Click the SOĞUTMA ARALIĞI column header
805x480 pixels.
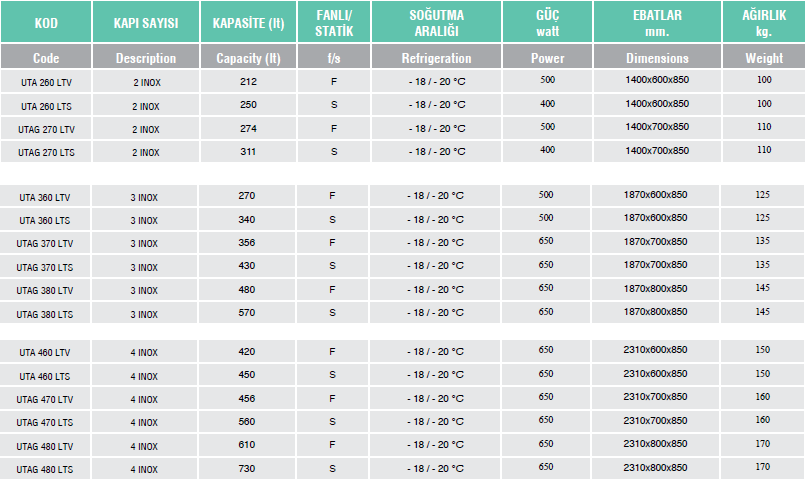[435, 22]
